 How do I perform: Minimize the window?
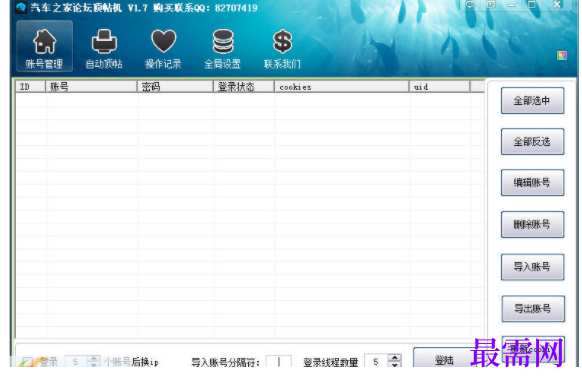point(511,5)
